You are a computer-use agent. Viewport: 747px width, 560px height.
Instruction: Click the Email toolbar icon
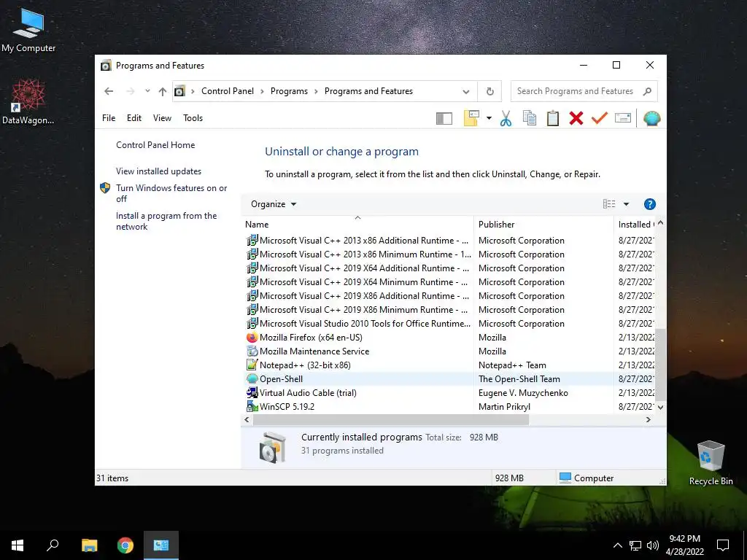[623, 117]
